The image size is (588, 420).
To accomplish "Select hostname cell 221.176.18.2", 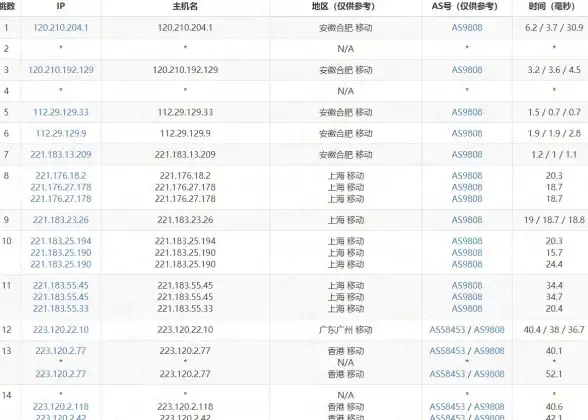I will (x=185, y=176).
